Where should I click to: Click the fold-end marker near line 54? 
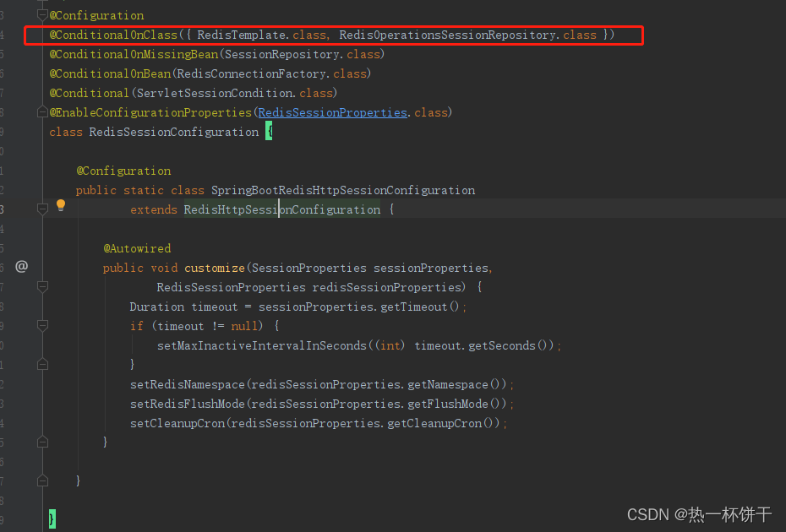[42, 480]
